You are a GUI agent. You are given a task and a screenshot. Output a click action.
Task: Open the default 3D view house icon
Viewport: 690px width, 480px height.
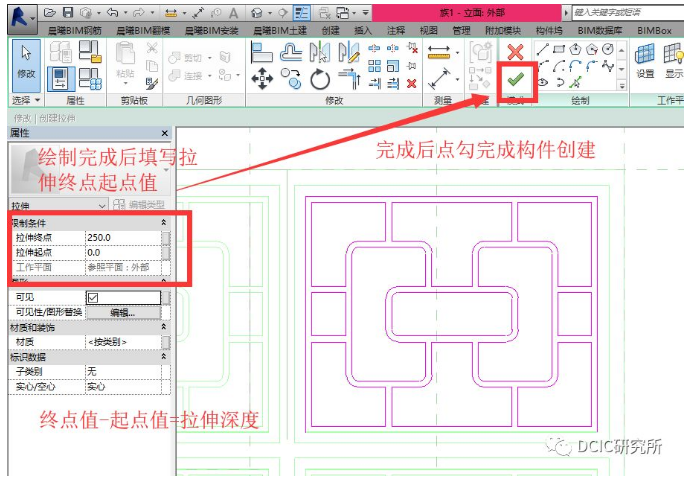258,13
